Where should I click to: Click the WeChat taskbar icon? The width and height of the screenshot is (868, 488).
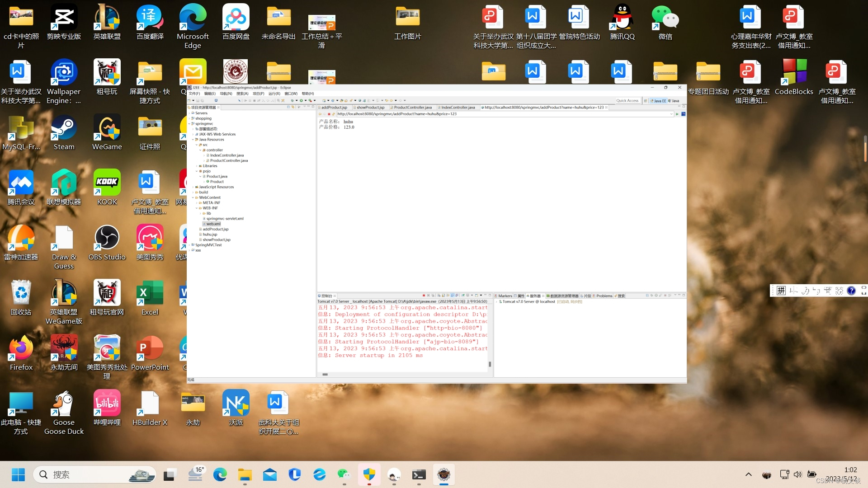(344, 474)
